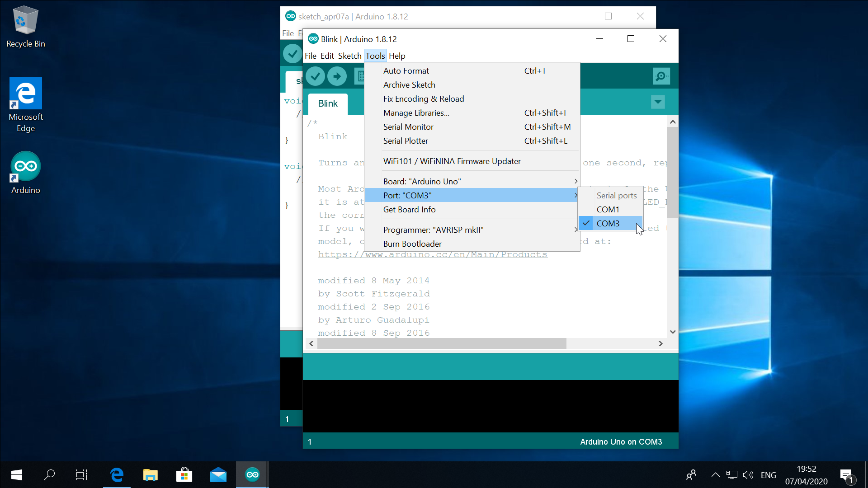This screenshot has height=488, width=868.
Task: Open File menu in sketch_apr07a window
Action: click(288, 33)
